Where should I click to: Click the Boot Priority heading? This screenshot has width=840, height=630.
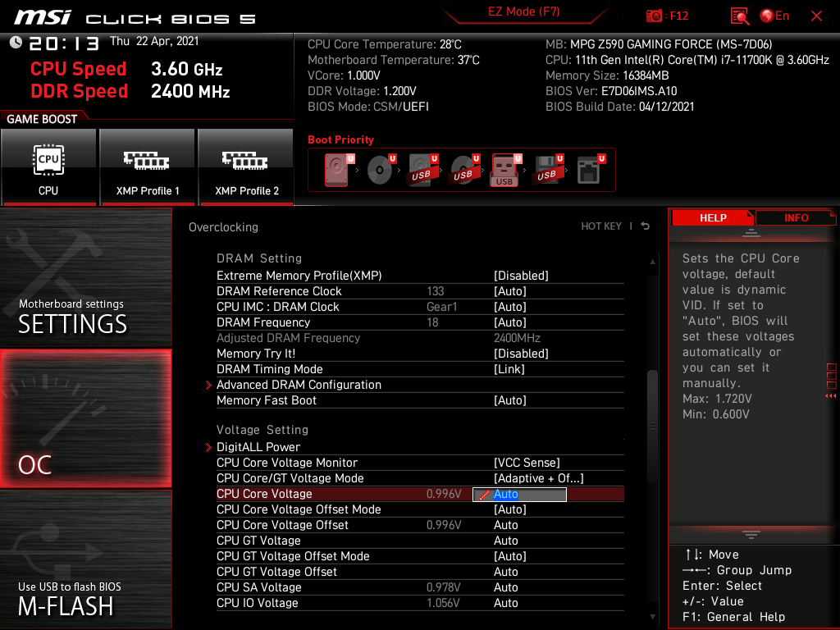(340, 139)
